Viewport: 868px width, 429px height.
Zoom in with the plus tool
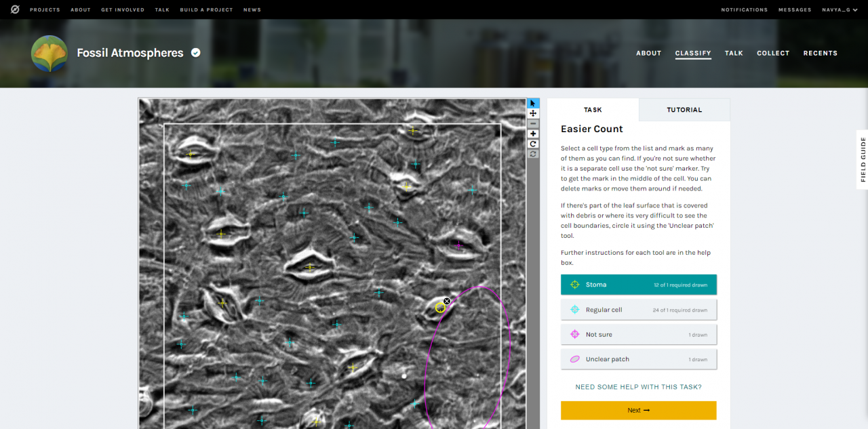(533, 134)
